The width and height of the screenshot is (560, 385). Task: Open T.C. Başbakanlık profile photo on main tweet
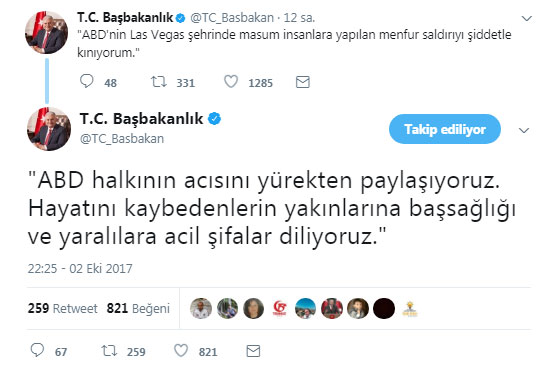click(x=49, y=129)
